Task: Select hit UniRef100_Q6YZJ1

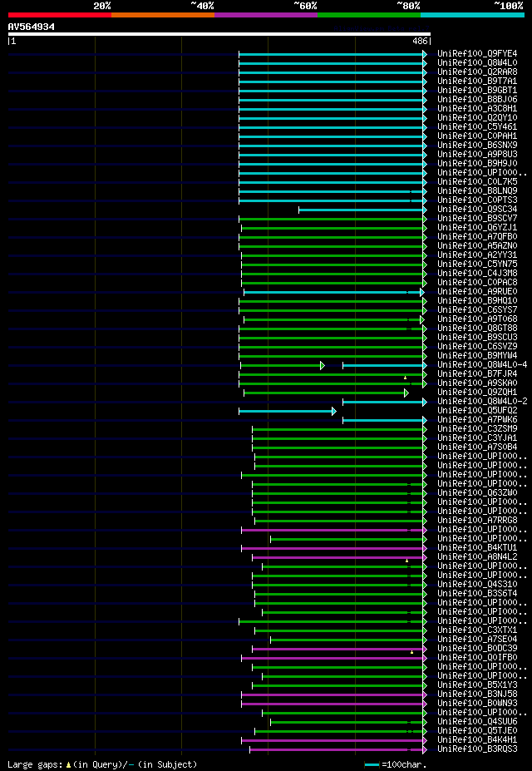Action: pos(477,228)
